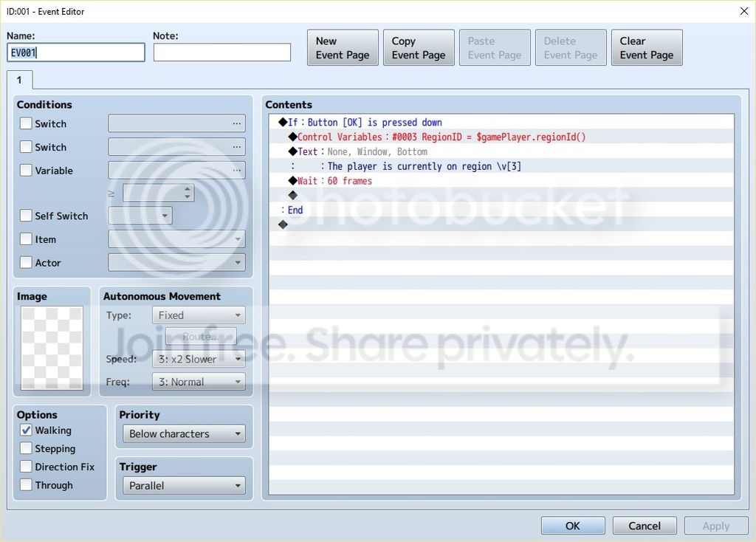
Task: Open the Priority dropdown showing Below characters
Action: [184, 433]
